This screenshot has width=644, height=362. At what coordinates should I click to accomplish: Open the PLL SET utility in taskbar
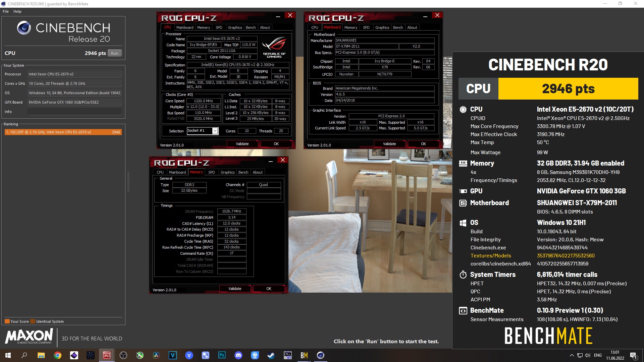click(288, 355)
